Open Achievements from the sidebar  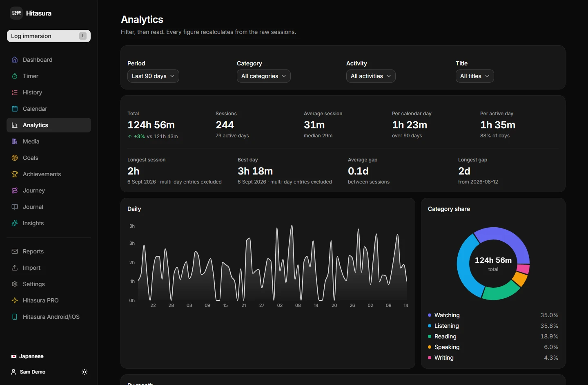[49, 174]
